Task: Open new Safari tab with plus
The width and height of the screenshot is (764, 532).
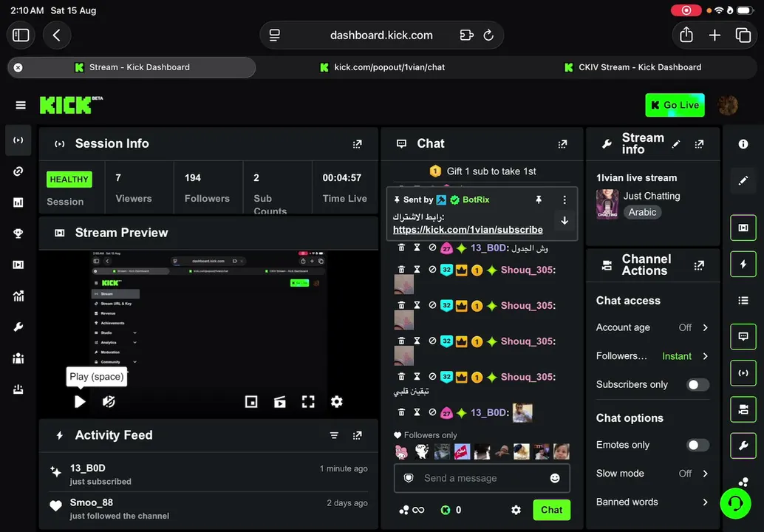Action: point(714,35)
